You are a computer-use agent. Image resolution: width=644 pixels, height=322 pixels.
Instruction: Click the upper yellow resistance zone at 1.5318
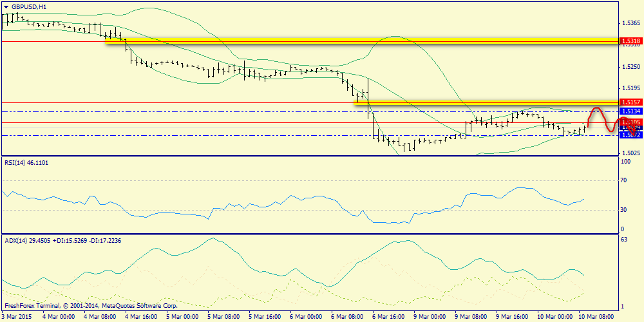point(361,41)
